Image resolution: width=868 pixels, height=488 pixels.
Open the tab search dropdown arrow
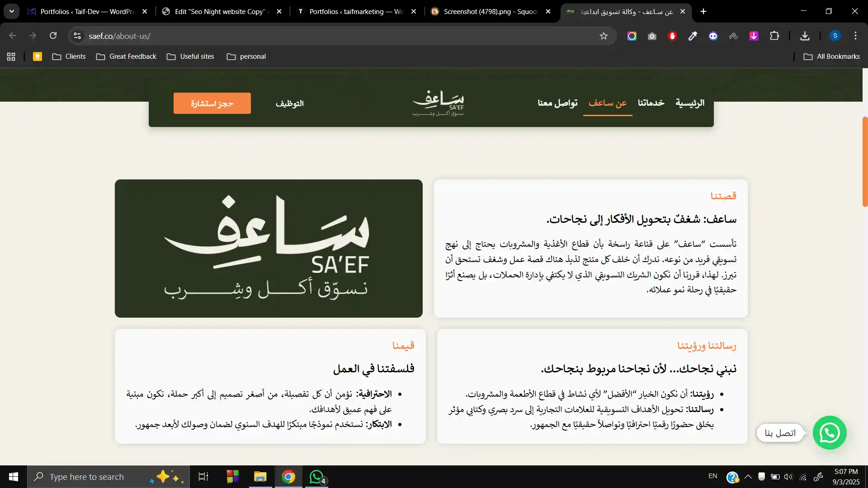point(11,11)
